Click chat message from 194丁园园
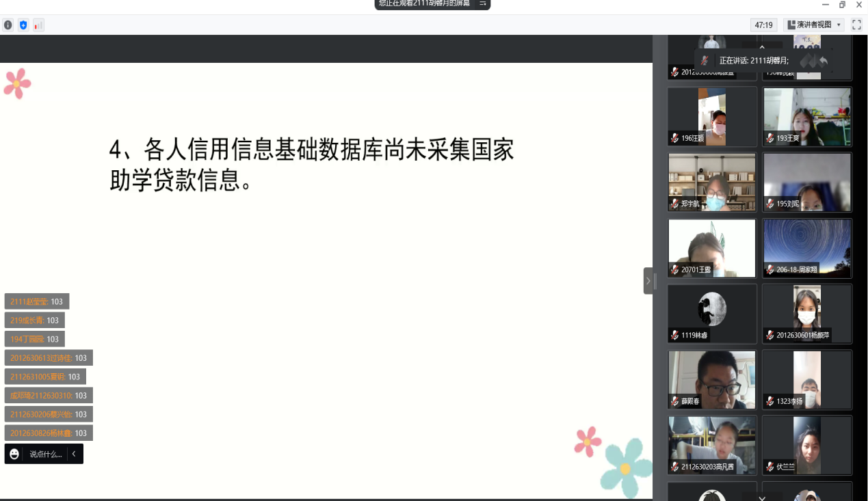This screenshot has height=501, width=868. pyautogui.click(x=35, y=339)
